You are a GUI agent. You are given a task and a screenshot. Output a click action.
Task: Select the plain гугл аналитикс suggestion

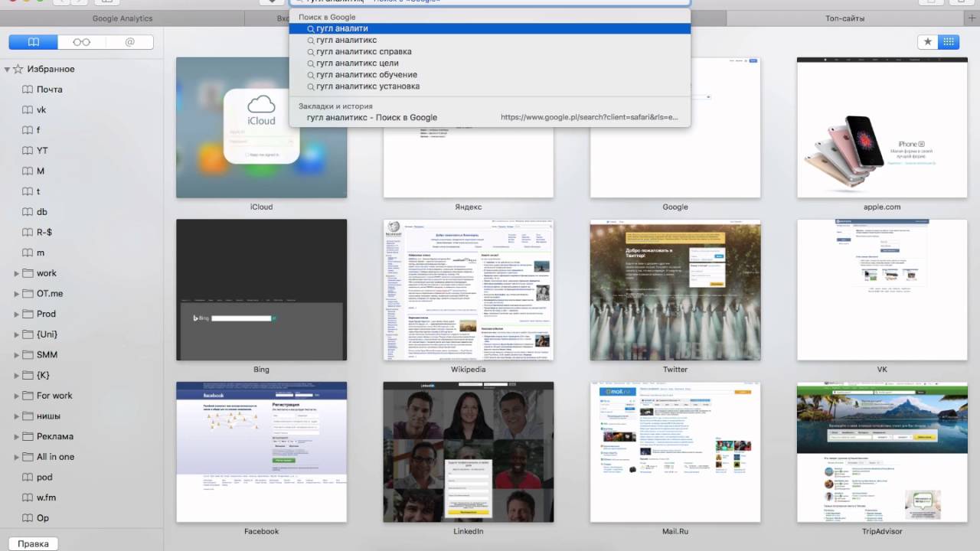[x=490, y=40]
